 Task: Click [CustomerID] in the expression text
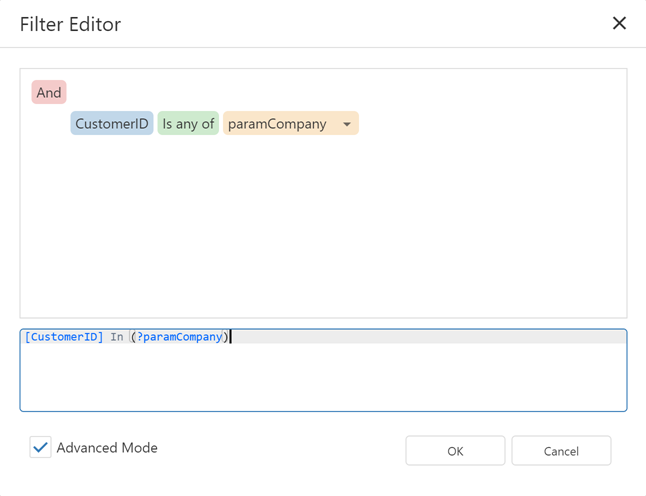click(64, 337)
